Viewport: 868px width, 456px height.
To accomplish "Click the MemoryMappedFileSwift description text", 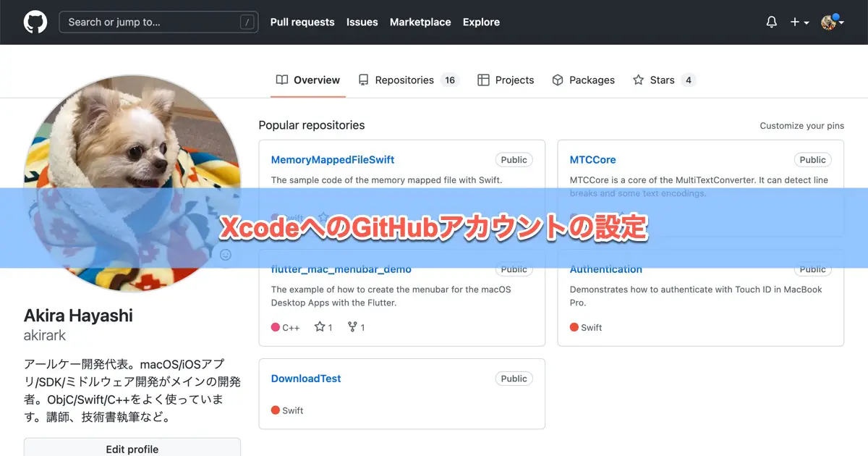I will (x=386, y=180).
